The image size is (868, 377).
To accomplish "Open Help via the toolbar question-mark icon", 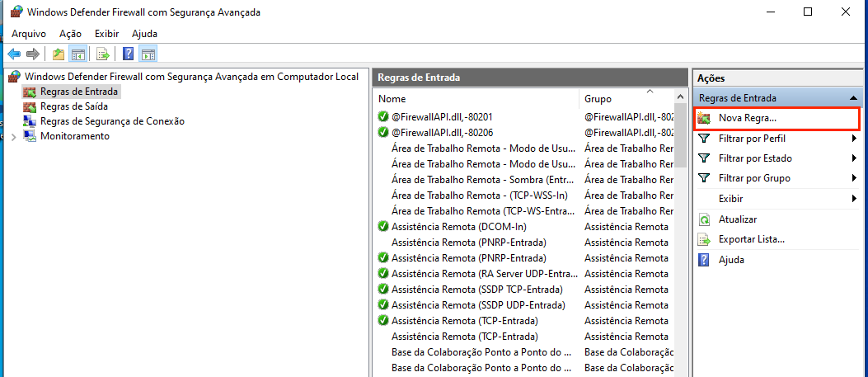I will [x=128, y=54].
